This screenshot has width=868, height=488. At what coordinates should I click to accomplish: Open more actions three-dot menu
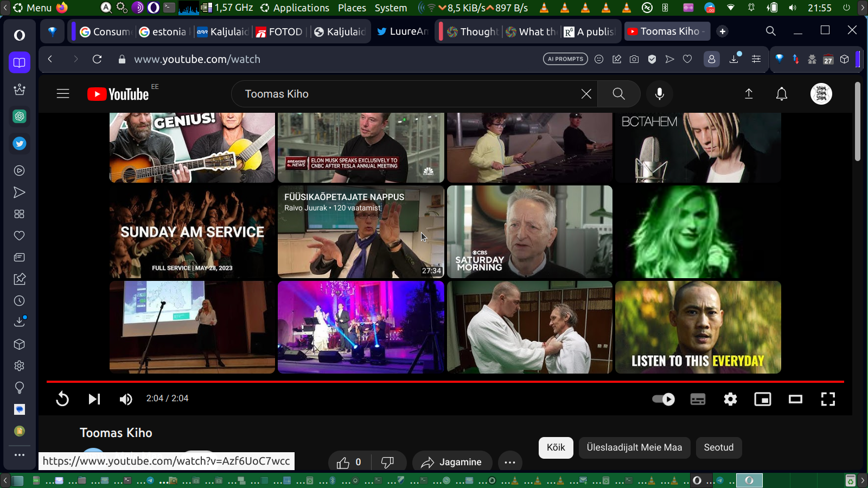[509, 462]
